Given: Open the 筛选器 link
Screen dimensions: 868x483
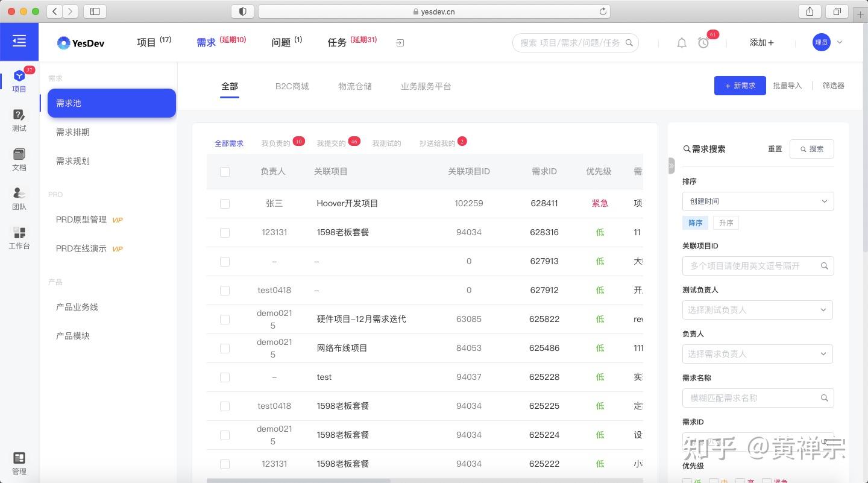Looking at the screenshot, I should pyautogui.click(x=833, y=86).
